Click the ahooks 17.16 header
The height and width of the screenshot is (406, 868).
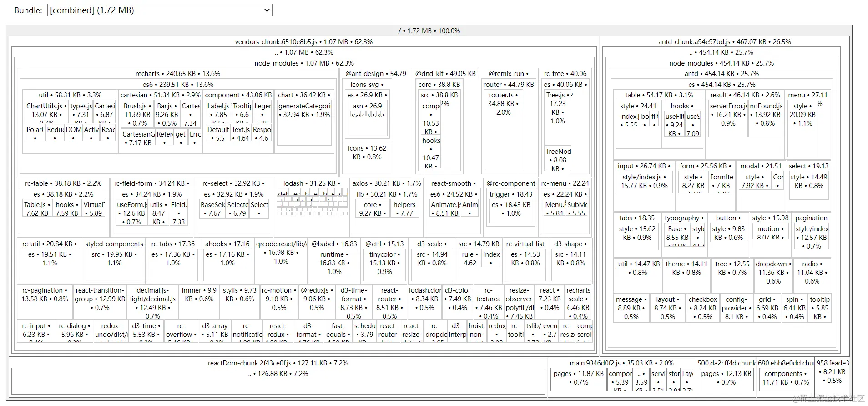pos(227,244)
